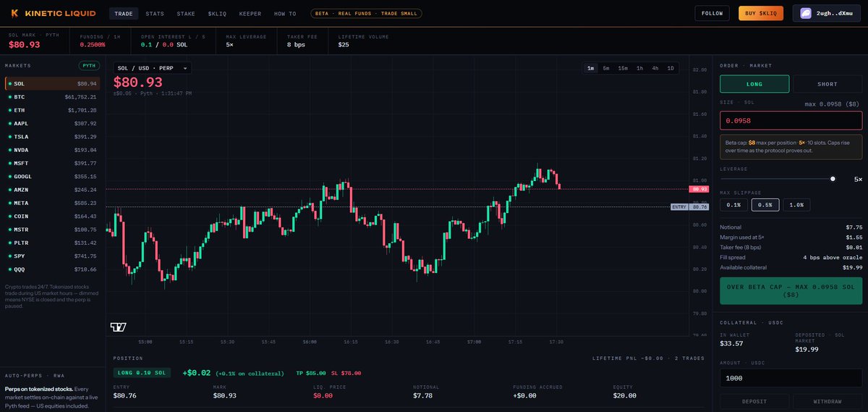Click the In Wallet $33.57 value

732,343
